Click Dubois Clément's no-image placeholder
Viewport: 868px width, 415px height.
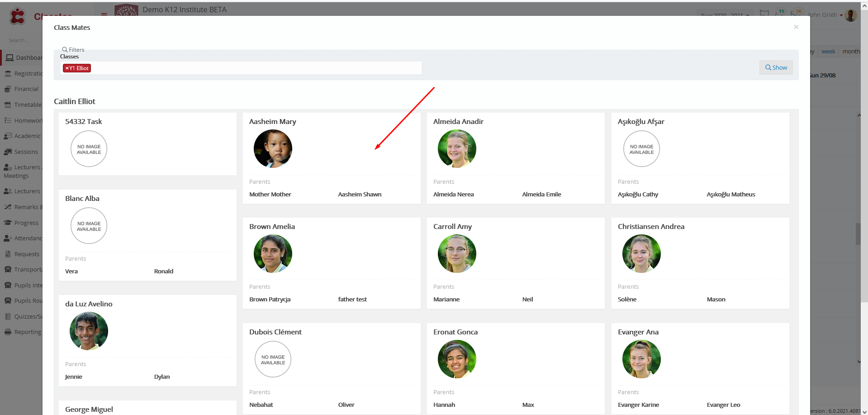[x=273, y=359]
